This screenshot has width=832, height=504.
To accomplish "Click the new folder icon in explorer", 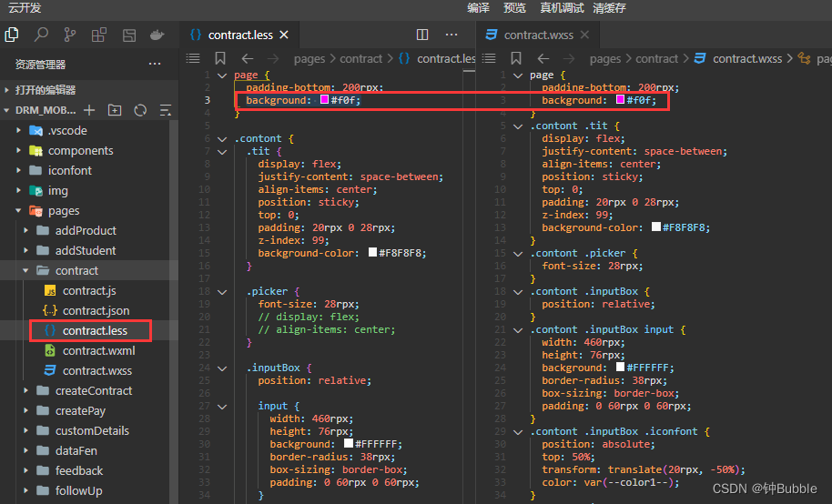I will tap(115, 110).
